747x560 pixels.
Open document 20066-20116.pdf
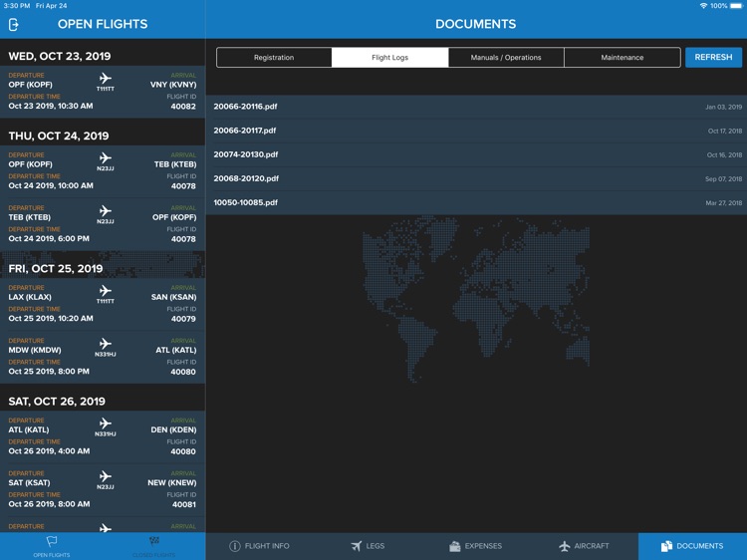click(x=476, y=107)
